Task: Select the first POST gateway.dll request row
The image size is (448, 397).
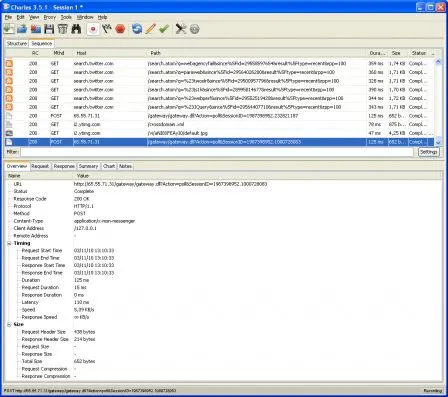Action: point(219,116)
